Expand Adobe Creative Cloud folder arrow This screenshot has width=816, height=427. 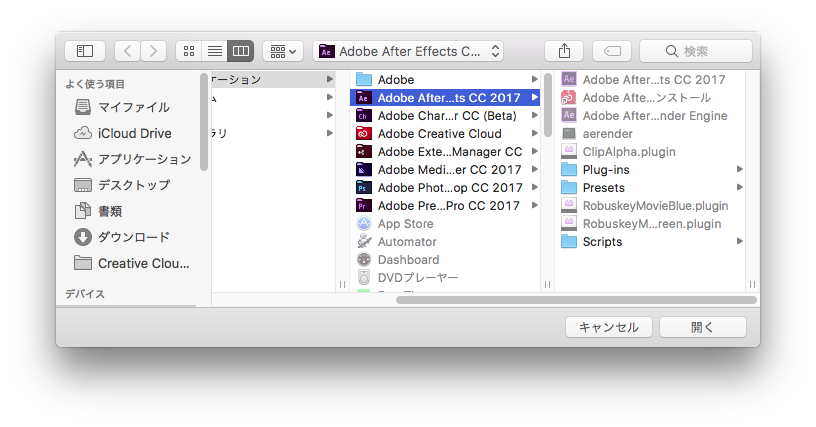coord(534,133)
